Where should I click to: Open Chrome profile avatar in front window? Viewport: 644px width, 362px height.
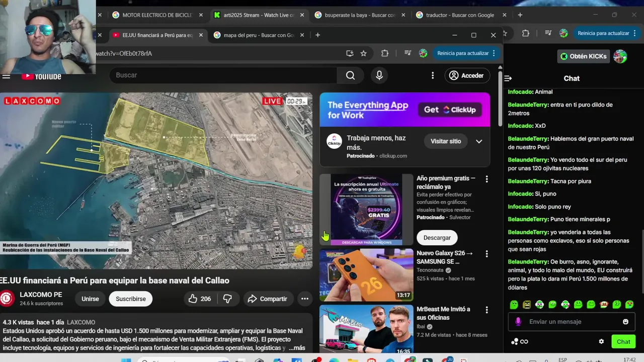coord(423,53)
